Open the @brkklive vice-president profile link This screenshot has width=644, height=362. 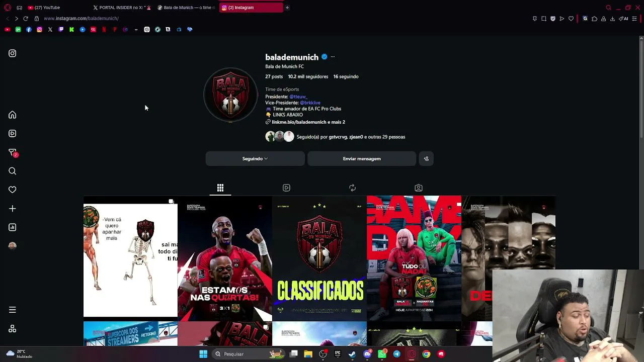click(x=310, y=103)
